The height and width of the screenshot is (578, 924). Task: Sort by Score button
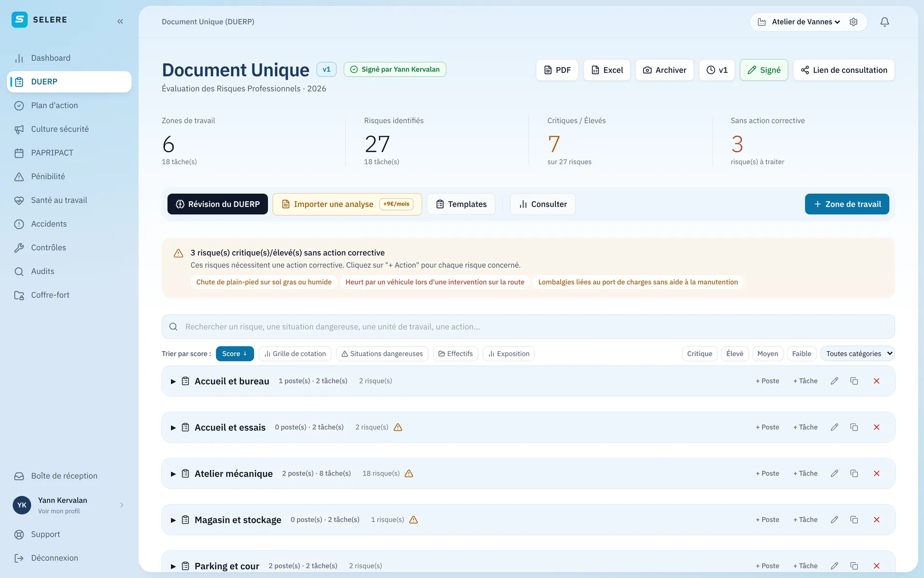pos(235,354)
